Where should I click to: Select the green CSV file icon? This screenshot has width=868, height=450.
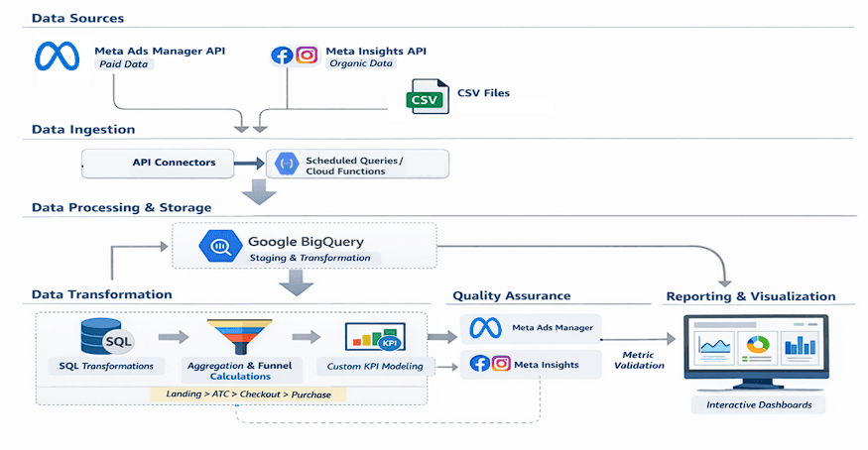tap(425, 98)
